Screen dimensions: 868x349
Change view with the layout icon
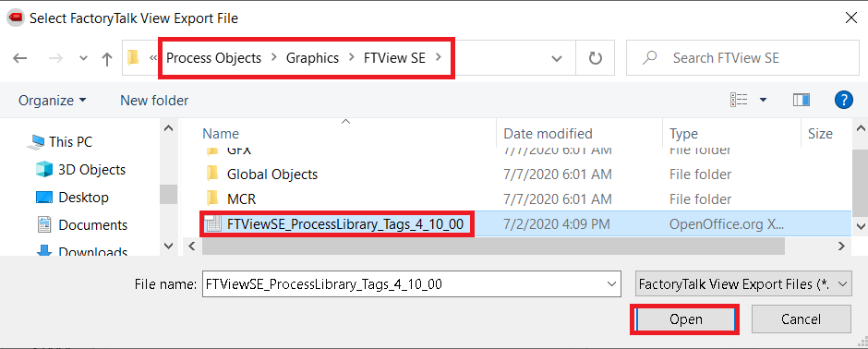[x=739, y=100]
